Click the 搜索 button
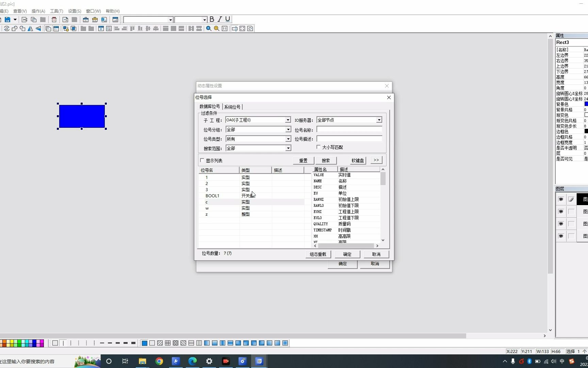Image resolution: width=588 pixels, height=368 pixels. coord(326,160)
